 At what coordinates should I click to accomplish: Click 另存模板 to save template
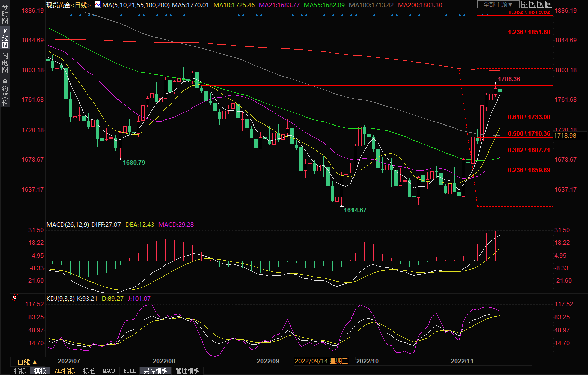[155, 371]
